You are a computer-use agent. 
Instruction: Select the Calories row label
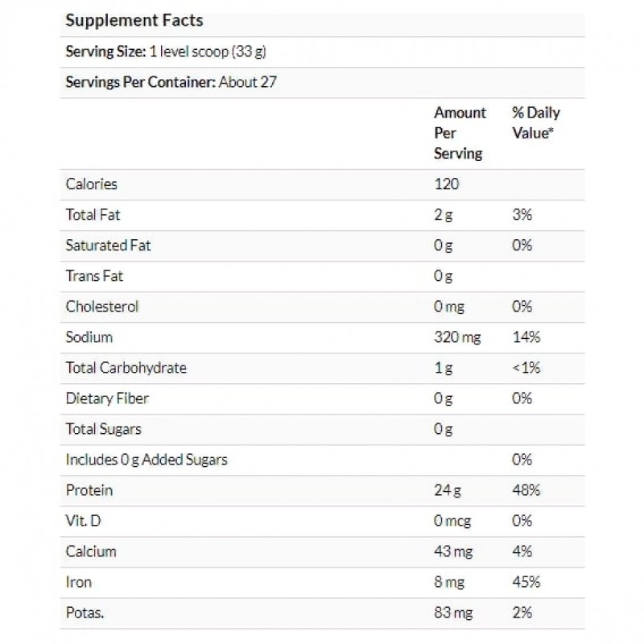click(91, 184)
